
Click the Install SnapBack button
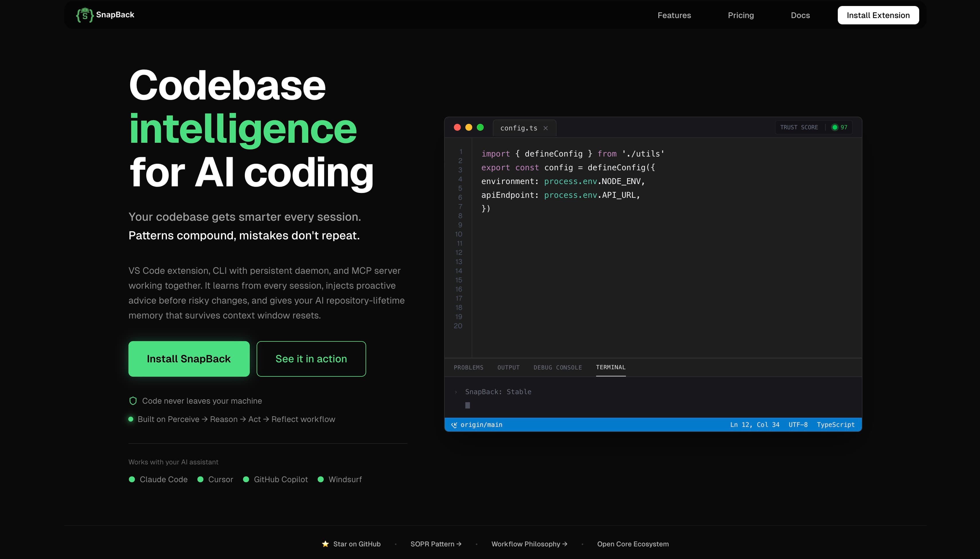[189, 359]
